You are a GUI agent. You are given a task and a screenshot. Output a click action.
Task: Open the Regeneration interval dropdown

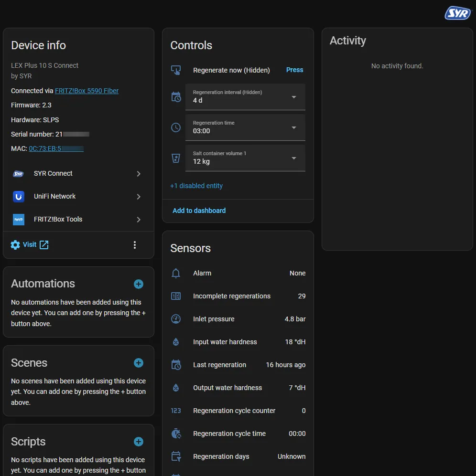[x=245, y=97]
